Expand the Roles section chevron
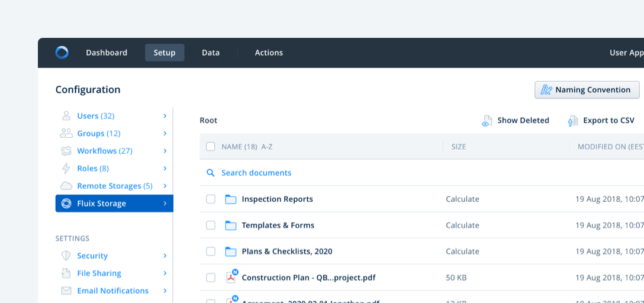The height and width of the screenshot is (303, 644). point(165,169)
